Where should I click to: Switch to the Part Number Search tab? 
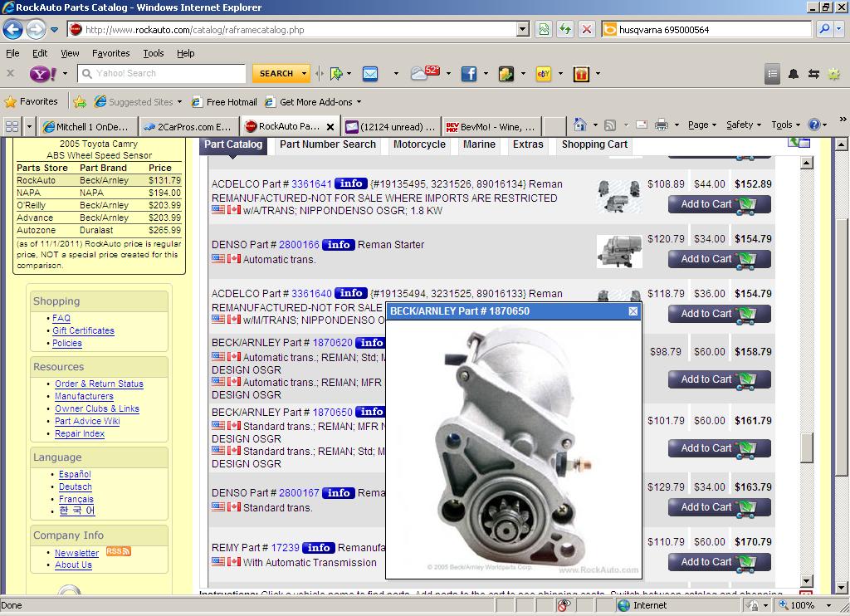327,144
